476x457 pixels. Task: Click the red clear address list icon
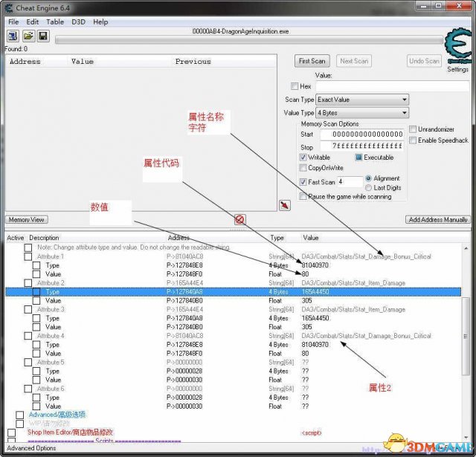click(x=239, y=219)
